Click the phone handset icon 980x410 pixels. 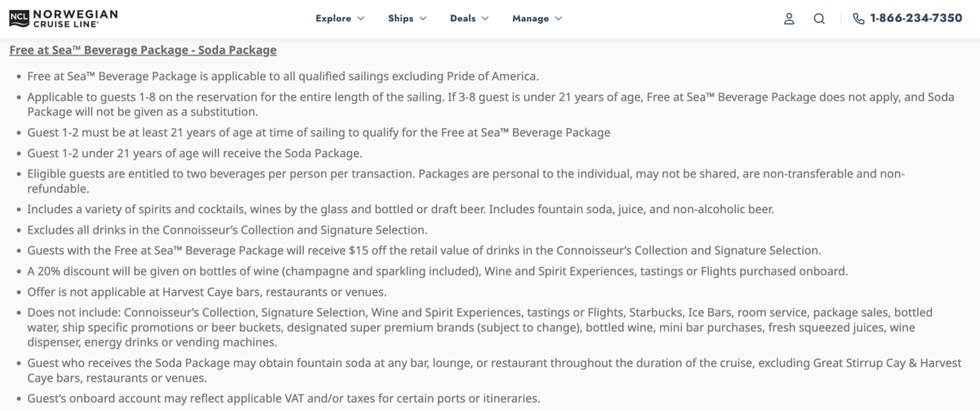(858, 19)
